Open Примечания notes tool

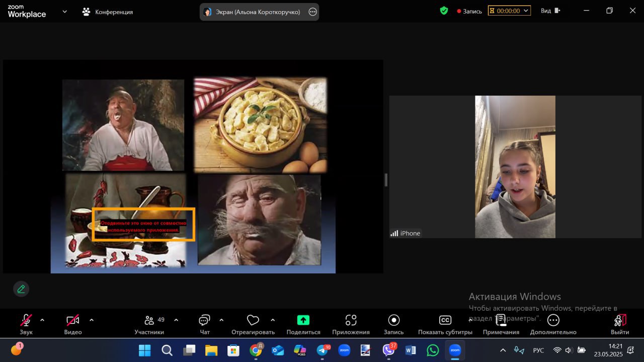501,324
